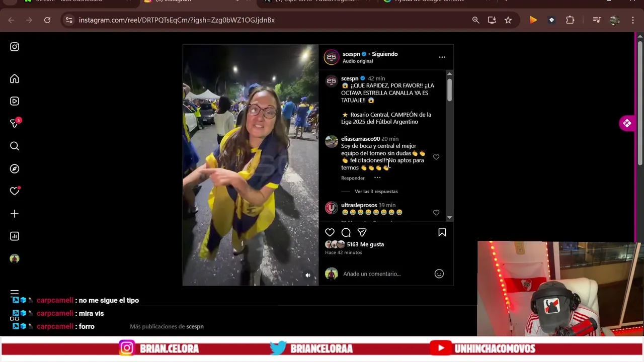644x362 pixels.
Task: Open site information icon in address bar
Action: [69, 20]
